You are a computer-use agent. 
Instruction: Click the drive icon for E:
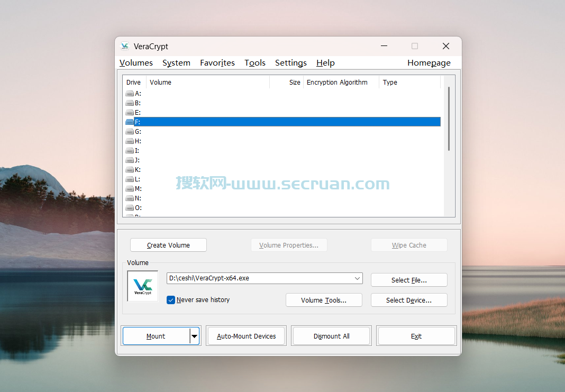click(130, 112)
